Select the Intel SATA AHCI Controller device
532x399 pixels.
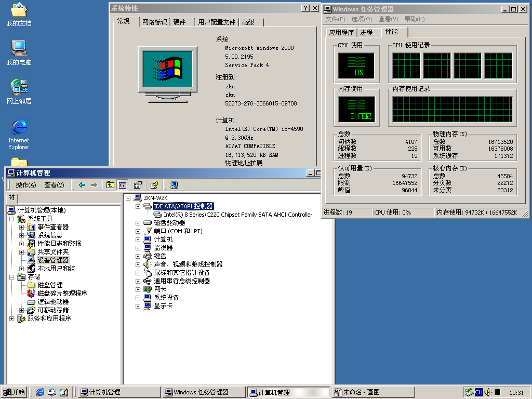pyautogui.click(x=238, y=215)
